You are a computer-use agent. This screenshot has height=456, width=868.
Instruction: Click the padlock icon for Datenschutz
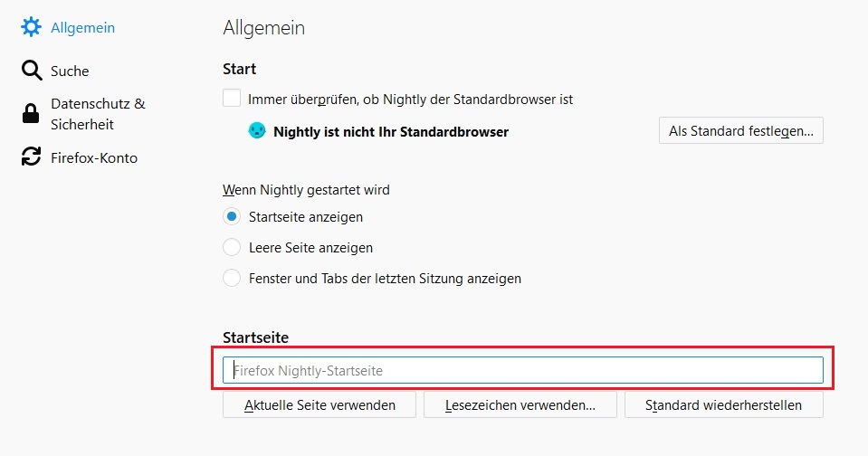[x=32, y=114]
